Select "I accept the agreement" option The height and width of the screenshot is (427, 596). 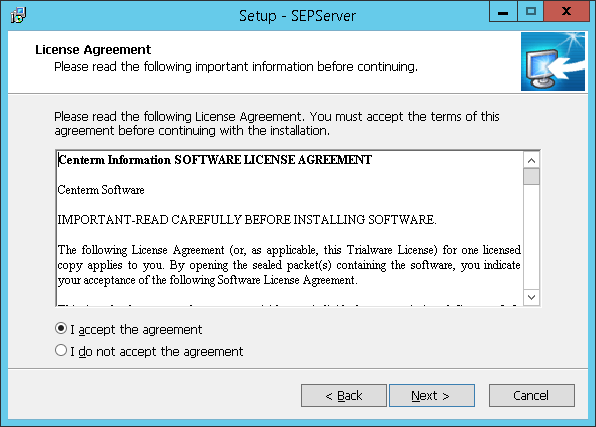click(x=128, y=329)
